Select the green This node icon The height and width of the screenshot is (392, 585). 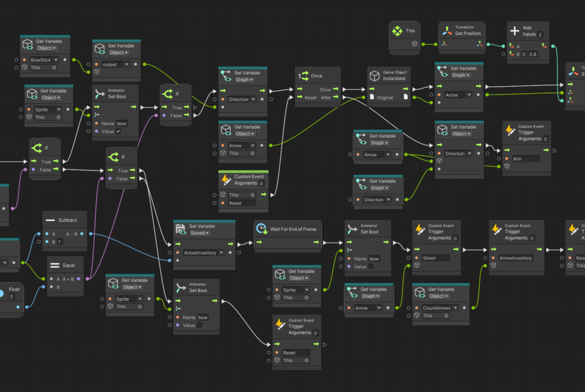[398, 31]
